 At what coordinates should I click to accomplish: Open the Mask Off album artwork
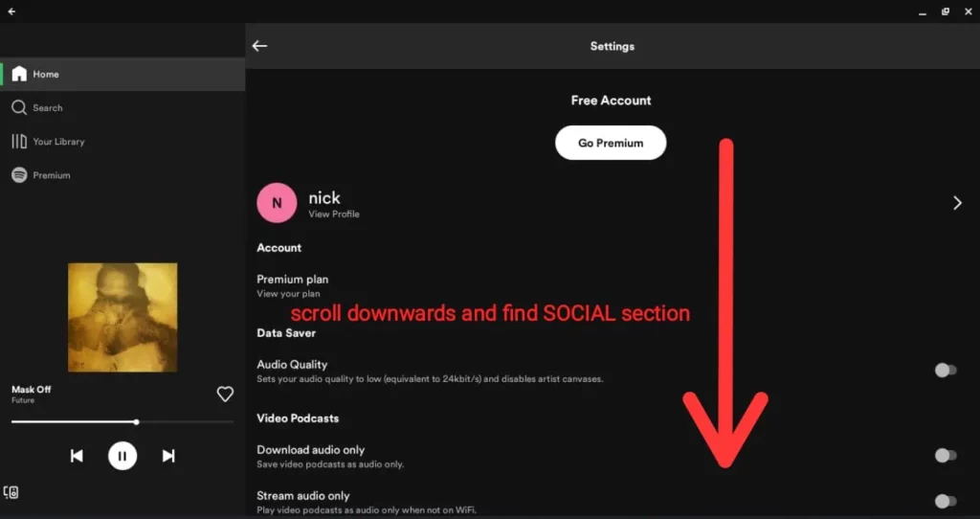click(x=122, y=317)
